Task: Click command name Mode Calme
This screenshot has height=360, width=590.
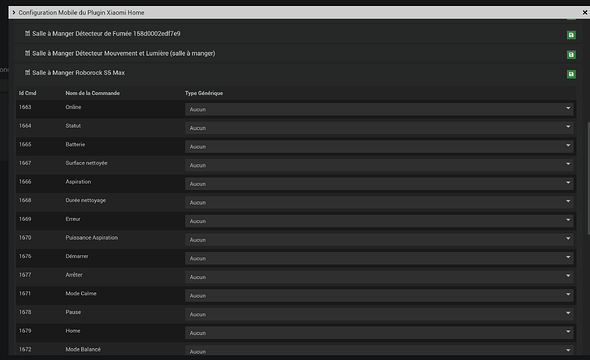Action: click(81, 293)
